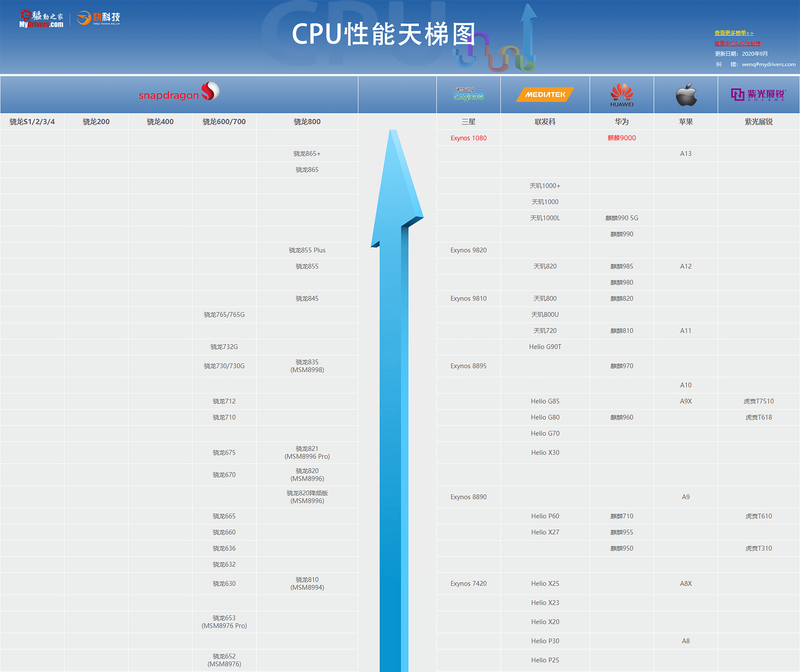Click the 骁龙765/765G cell
The height and width of the screenshot is (672, 800).
tap(224, 315)
